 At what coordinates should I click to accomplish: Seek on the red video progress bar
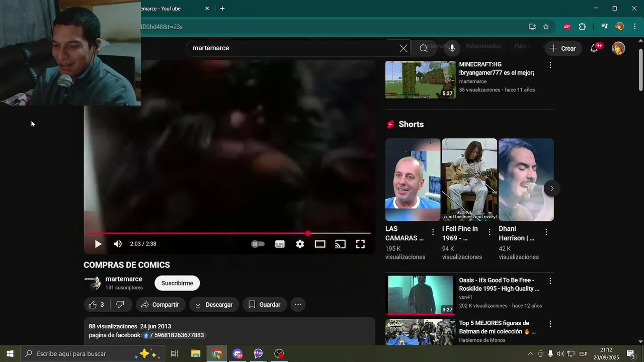click(x=229, y=233)
